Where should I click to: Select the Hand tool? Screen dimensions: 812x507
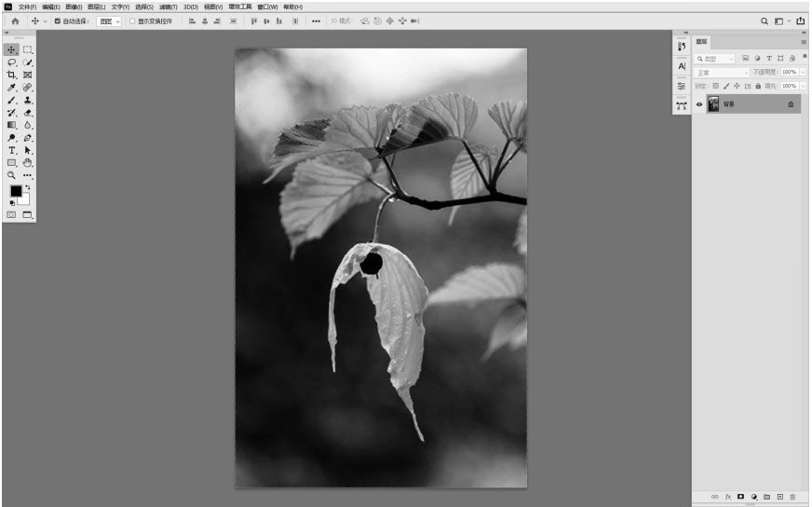[x=27, y=163]
